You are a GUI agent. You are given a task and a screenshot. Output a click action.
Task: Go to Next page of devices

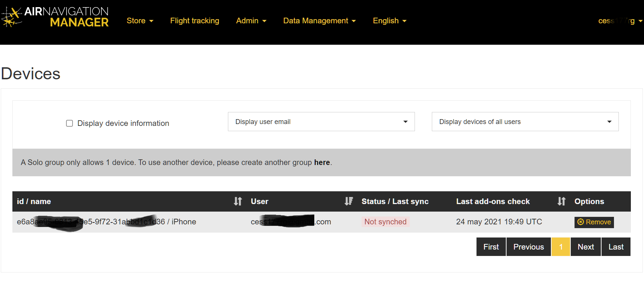[x=586, y=247]
